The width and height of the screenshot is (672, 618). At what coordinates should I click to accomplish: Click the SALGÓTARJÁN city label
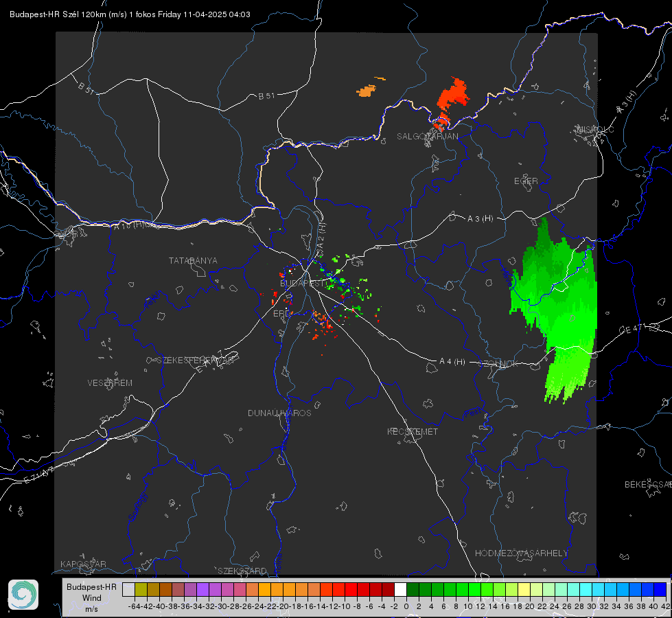click(427, 137)
